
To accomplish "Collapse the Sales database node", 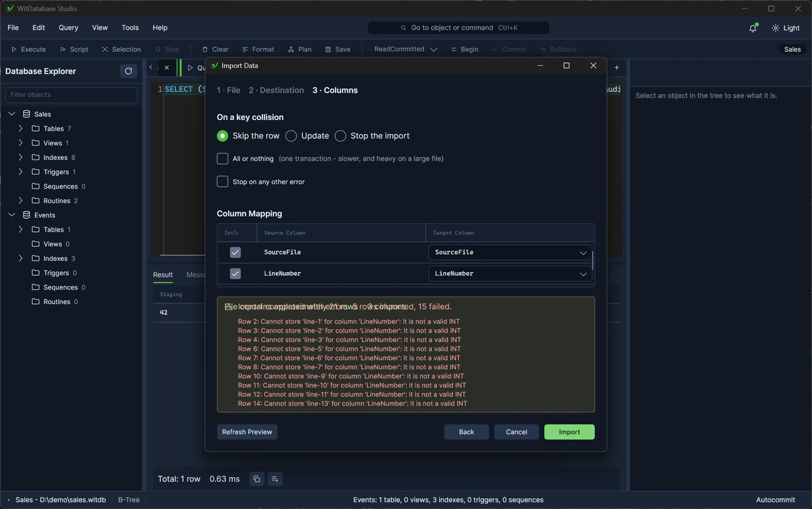I will tap(12, 114).
